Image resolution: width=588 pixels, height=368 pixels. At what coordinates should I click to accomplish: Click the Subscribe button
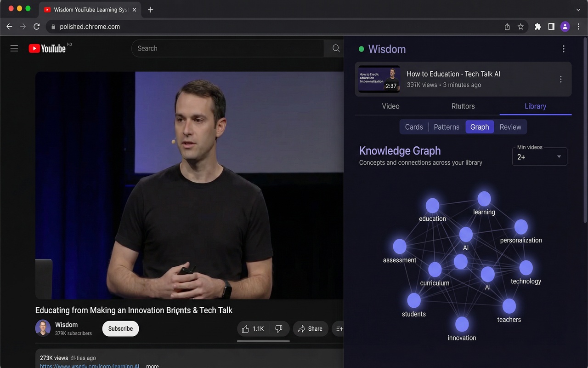[x=120, y=328]
